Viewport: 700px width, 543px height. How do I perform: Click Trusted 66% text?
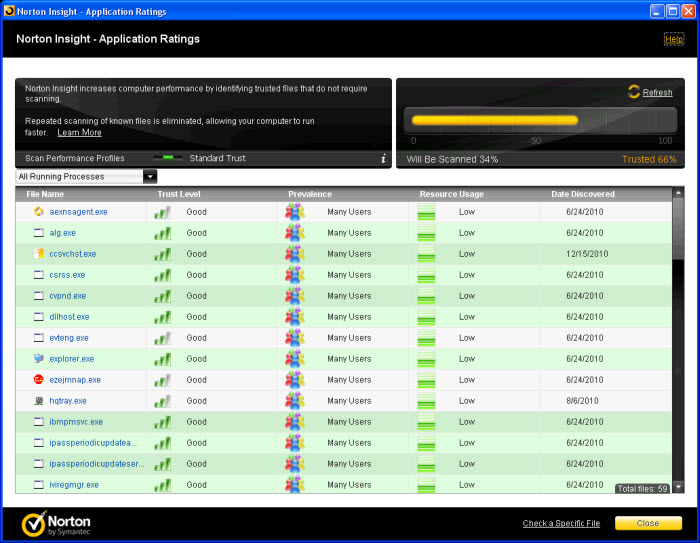click(x=649, y=159)
